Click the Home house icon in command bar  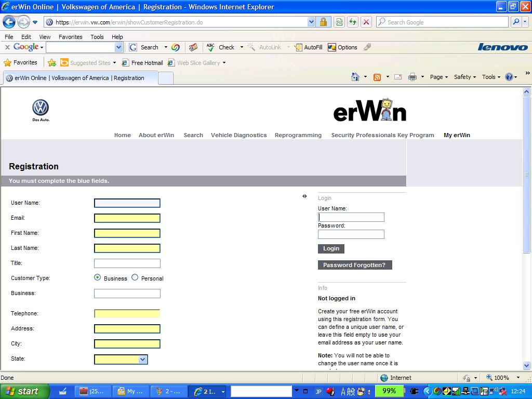pyautogui.click(x=355, y=77)
